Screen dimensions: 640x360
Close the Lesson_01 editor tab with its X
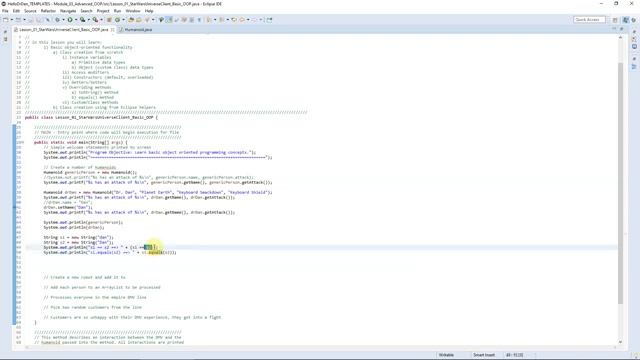[113, 29]
